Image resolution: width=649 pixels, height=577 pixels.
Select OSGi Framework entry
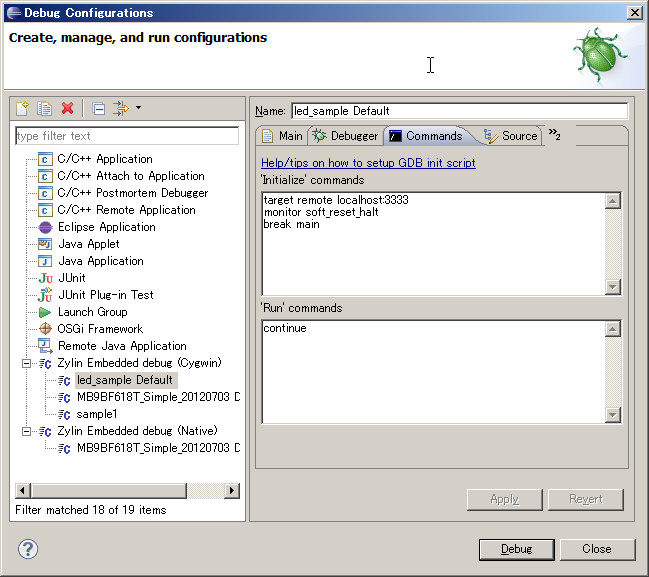tap(100, 329)
